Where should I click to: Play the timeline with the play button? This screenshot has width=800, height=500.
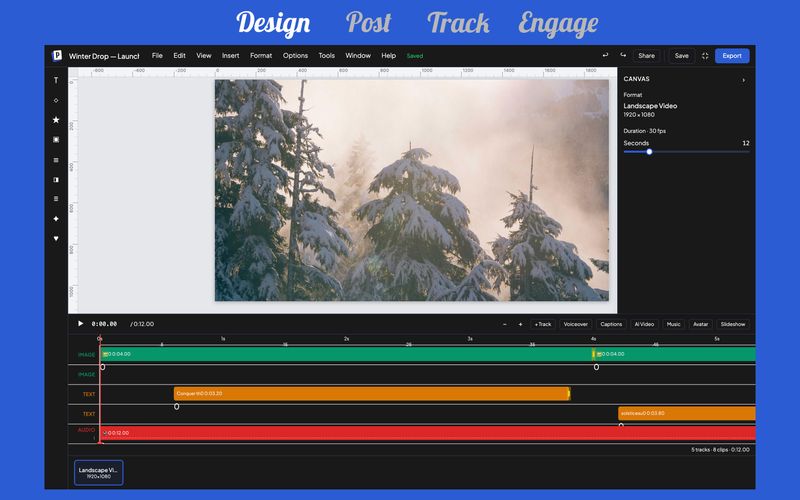pyautogui.click(x=80, y=323)
